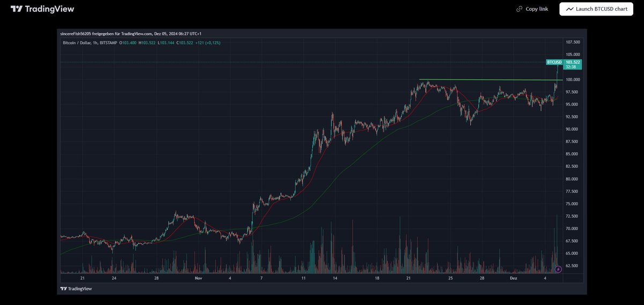
Task: Click the 18 date label on time axis
Action: click(x=377, y=279)
